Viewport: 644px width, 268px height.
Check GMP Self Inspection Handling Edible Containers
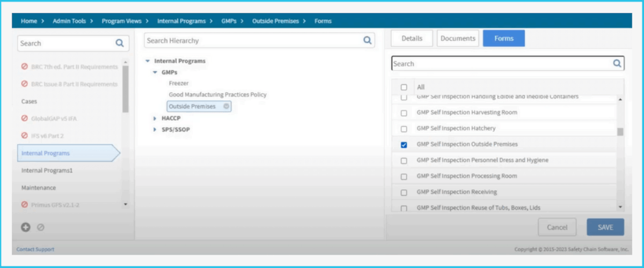(x=404, y=98)
